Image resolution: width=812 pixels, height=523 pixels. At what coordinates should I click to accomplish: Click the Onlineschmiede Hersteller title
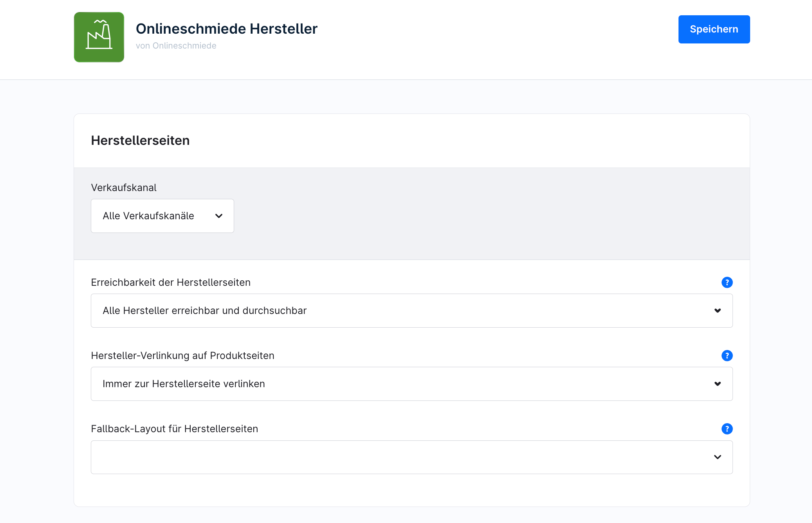227,29
